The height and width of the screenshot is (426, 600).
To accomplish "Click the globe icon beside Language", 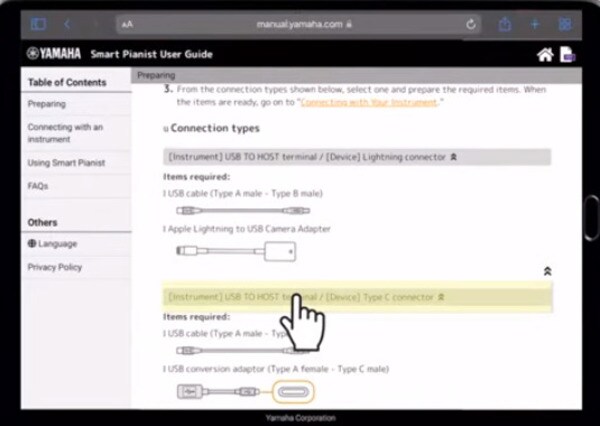I will [x=32, y=243].
